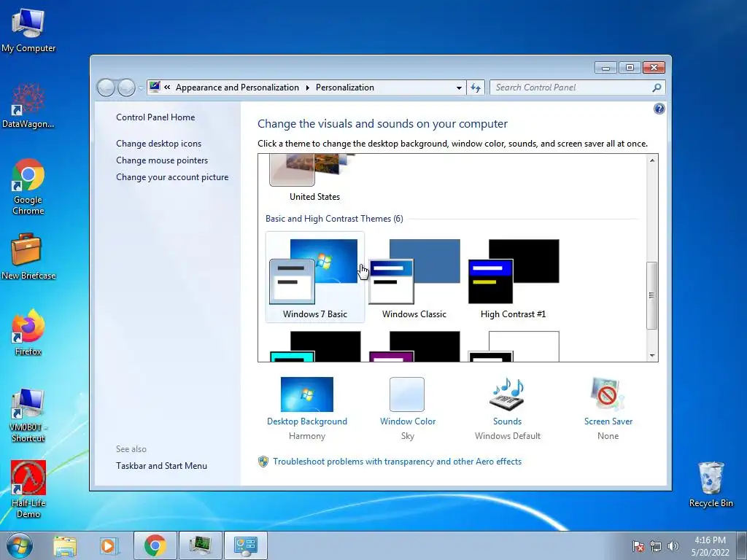Image resolution: width=747 pixels, height=560 pixels.
Task: Open Change your account picture link
Action: coord(172,177)
